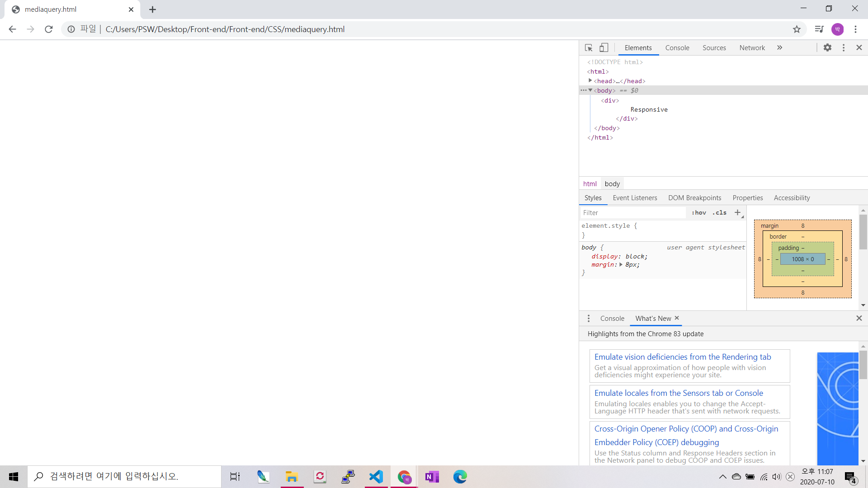Viewport: 868px width, 488px height.
Task: Add new style rule plus button
Action: tap(737, 212)
